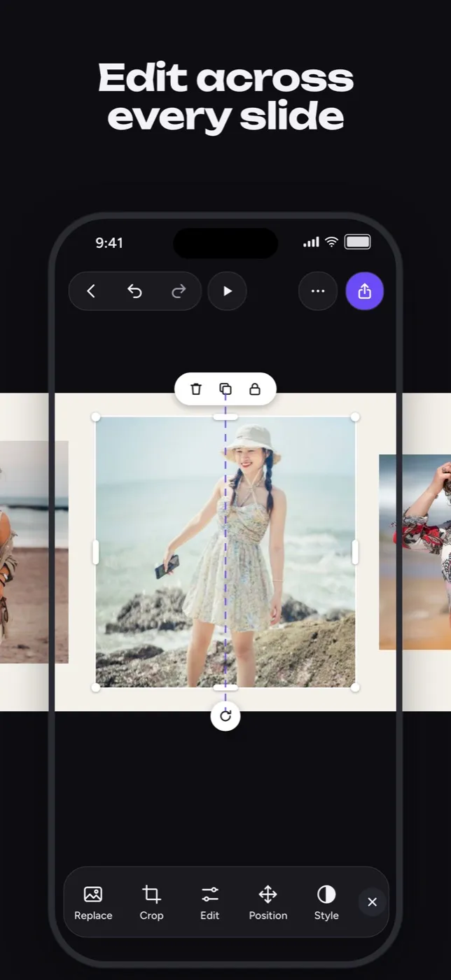Open the Edit adjustments panel
Viewport: 451px width, 980px height.
tap(210, 902)
